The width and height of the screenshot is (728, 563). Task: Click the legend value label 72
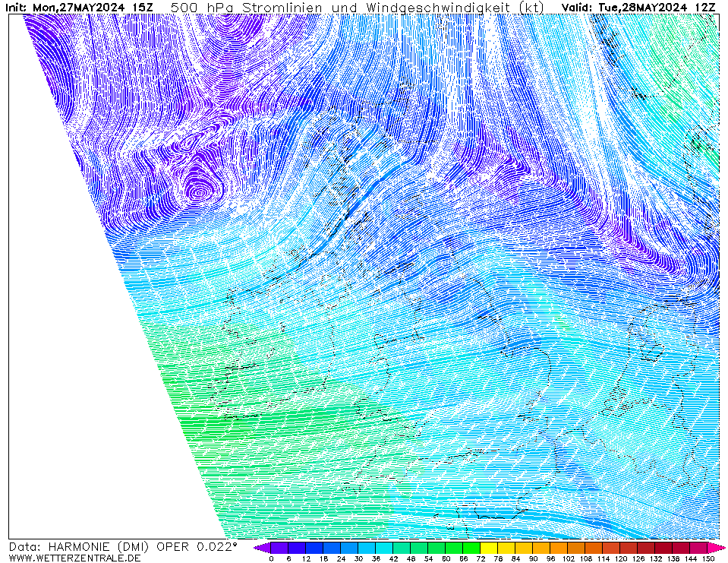(481, 558)
